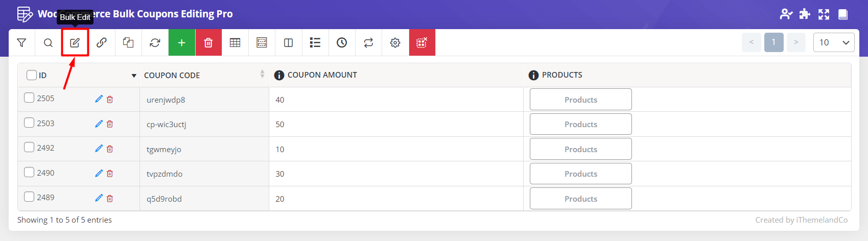Expand the ID column dropdown arrow
This screenshot has height=241, width=868.
(134, 76)
